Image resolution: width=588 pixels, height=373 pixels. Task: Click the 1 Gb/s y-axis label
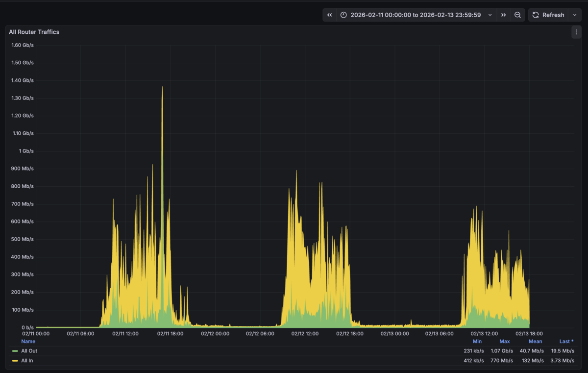click(26, 151)
